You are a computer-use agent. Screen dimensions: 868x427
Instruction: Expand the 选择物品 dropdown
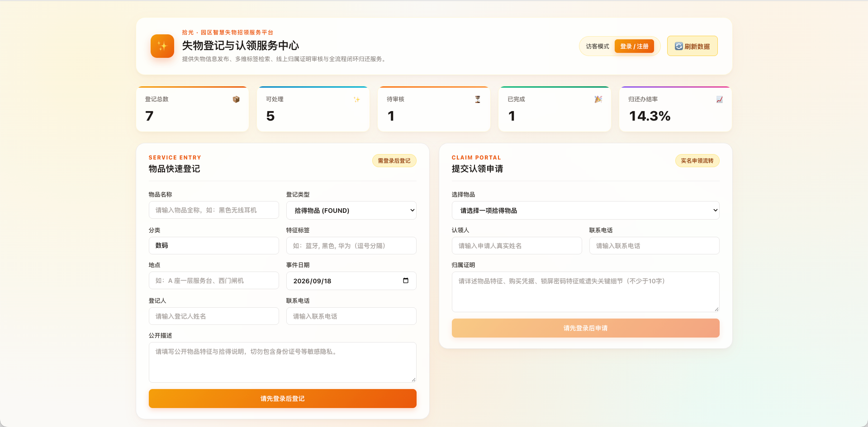click(x=586, y=211)
